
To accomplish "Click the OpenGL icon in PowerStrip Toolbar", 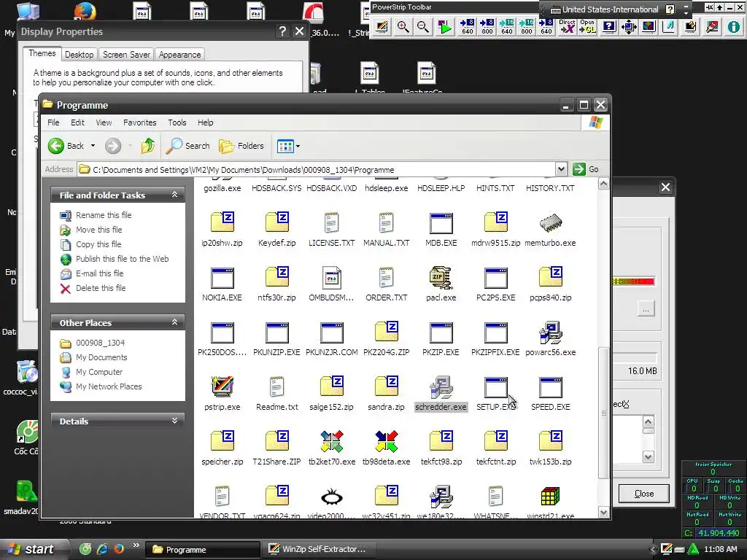I will tap(587, 27).
